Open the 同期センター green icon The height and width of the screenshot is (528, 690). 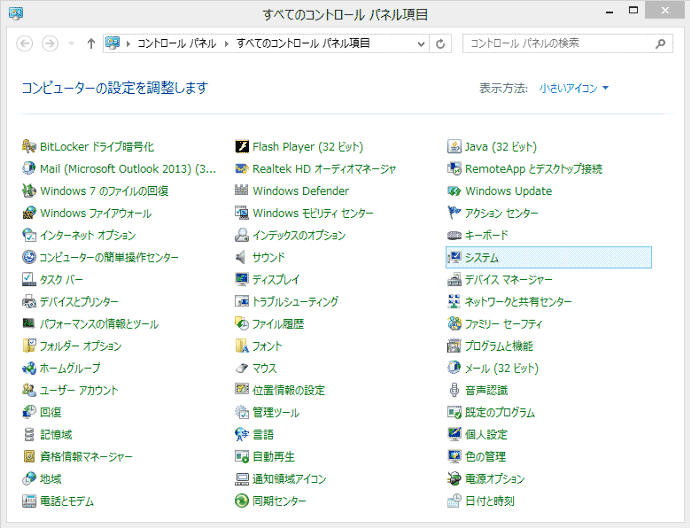tap(242, 501)
